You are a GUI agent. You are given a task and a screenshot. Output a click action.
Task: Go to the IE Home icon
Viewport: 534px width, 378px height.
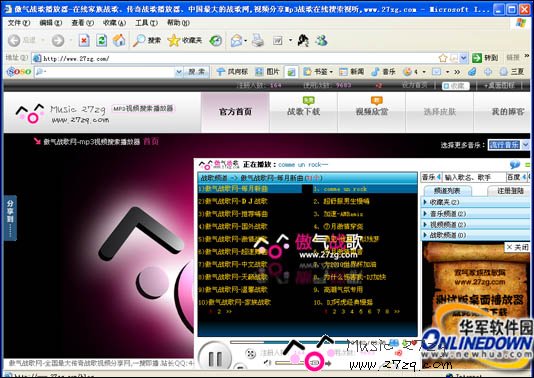(119, 41)
